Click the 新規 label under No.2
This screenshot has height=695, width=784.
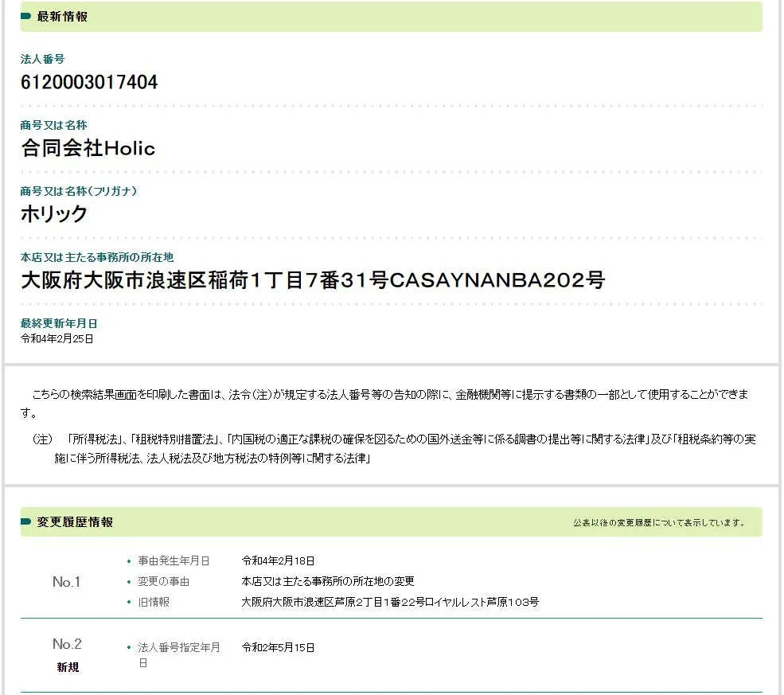(68, 667)
